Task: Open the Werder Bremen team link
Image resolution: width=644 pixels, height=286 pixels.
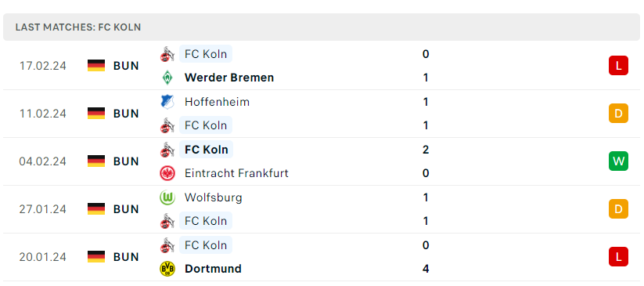Action: click(x=229, y=78)
